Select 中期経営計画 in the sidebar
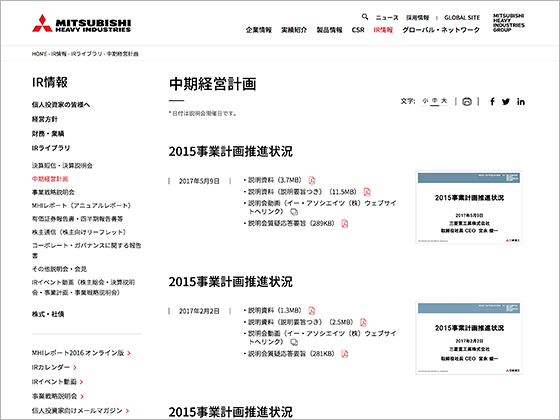This screenshot has height=420, width=560. (50, 179)
